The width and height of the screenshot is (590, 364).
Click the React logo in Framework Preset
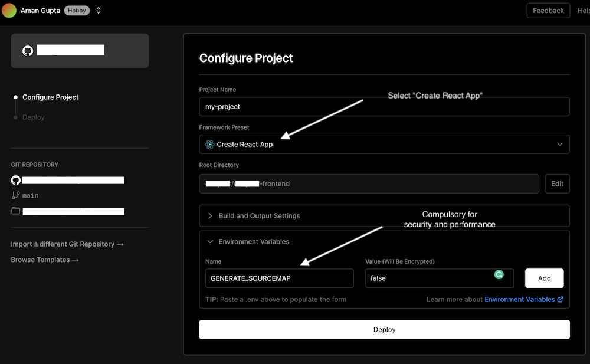tap(209, 145)
